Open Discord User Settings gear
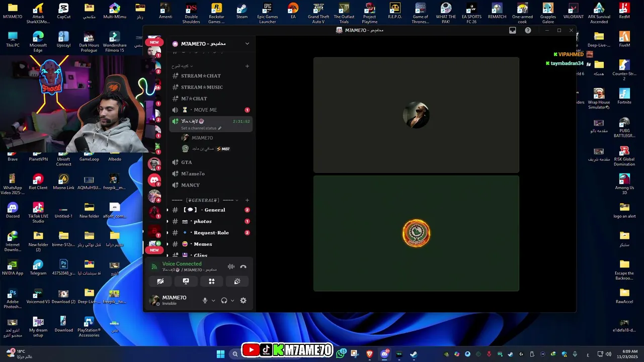 [243, 301]
